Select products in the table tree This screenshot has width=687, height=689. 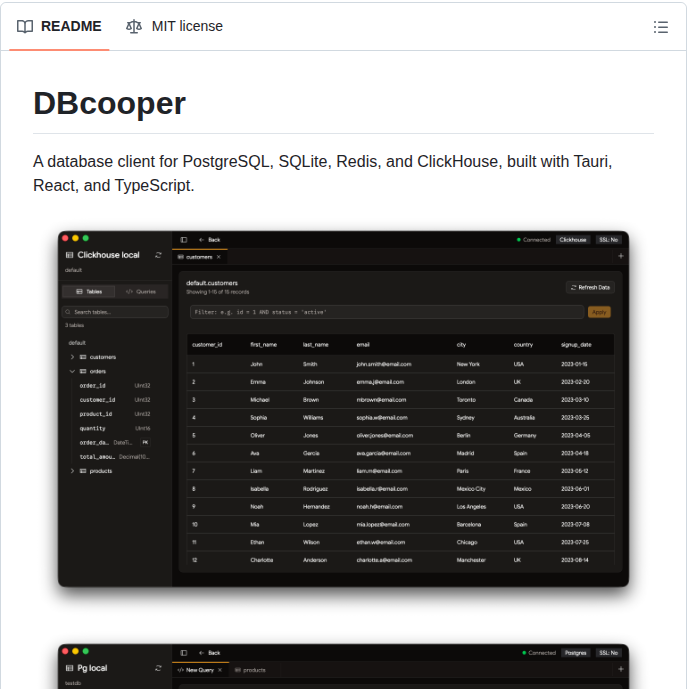(x=101, y=471)
